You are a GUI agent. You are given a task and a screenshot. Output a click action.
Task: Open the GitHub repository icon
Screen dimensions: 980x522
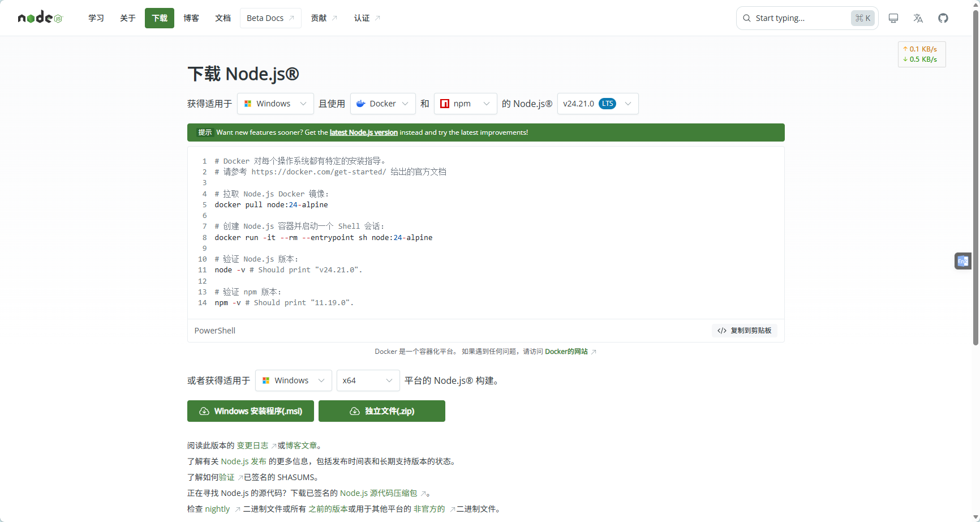coord(943,18)
